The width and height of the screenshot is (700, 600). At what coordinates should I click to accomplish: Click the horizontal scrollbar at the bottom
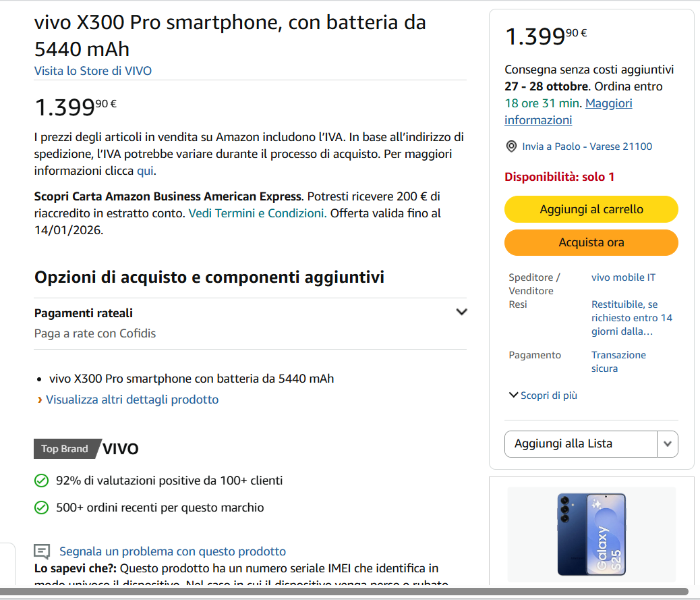[344, 592]
